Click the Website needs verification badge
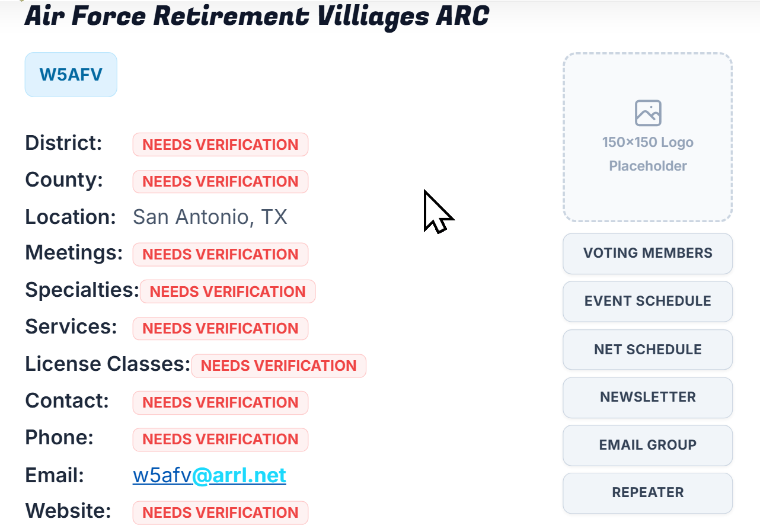This screenshot has width=760, height=532. (221, 512)
